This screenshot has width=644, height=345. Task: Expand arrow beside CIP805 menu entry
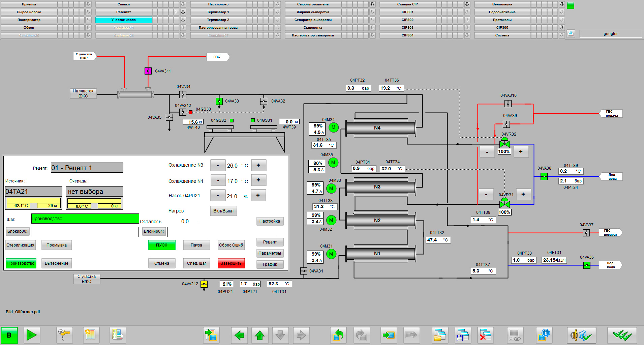pos(562,28)
